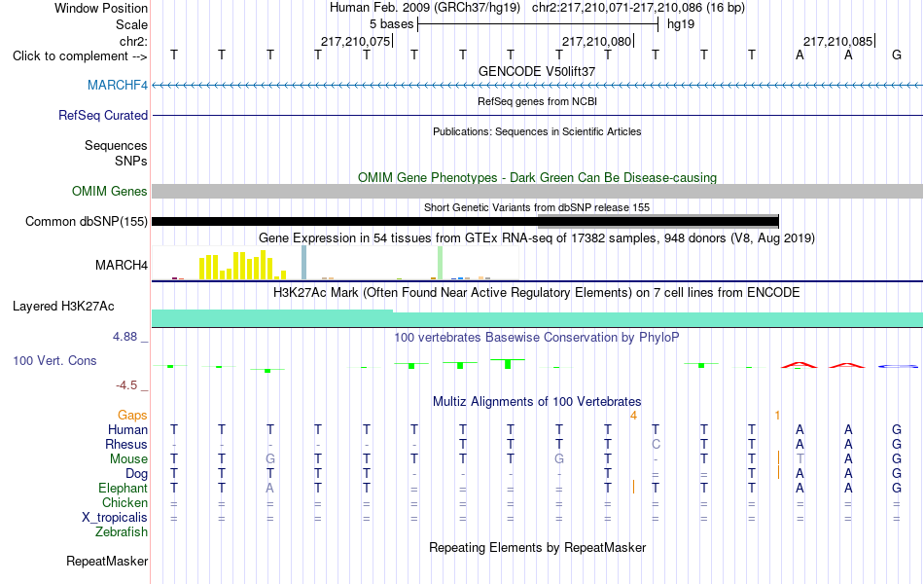Select the Common dbSNP(155) track label
Viewport: 924px width, 584px height.
[x=86, y=221]
